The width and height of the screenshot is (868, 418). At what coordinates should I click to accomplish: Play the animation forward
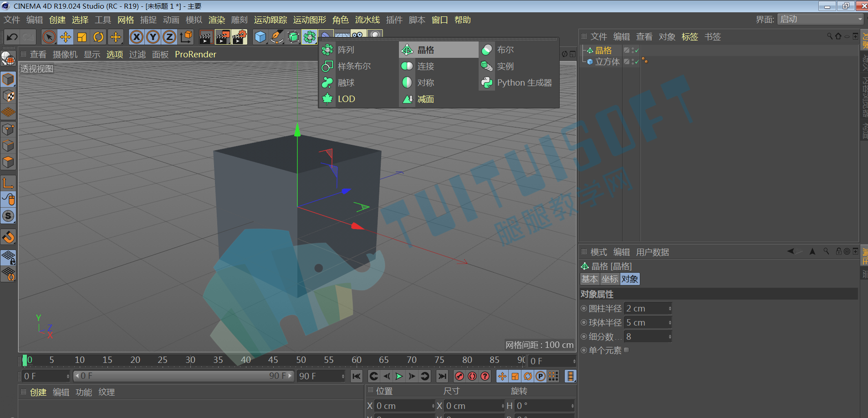(399, 376)
